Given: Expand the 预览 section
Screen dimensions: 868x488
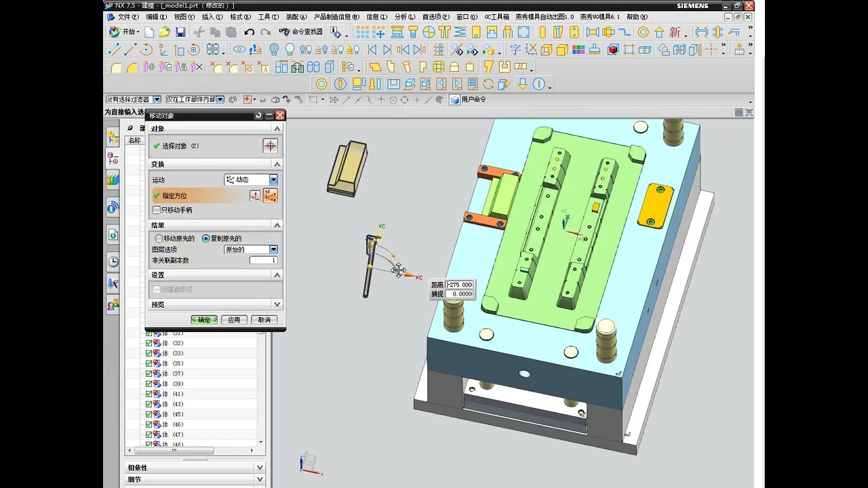Looking at the screenshot, I should pos(277,304).
